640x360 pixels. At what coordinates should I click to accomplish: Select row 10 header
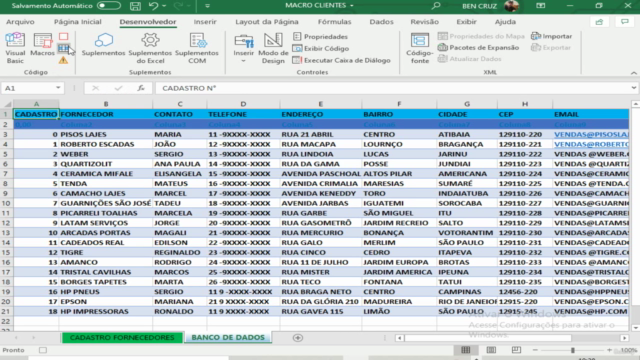(6, 203)
